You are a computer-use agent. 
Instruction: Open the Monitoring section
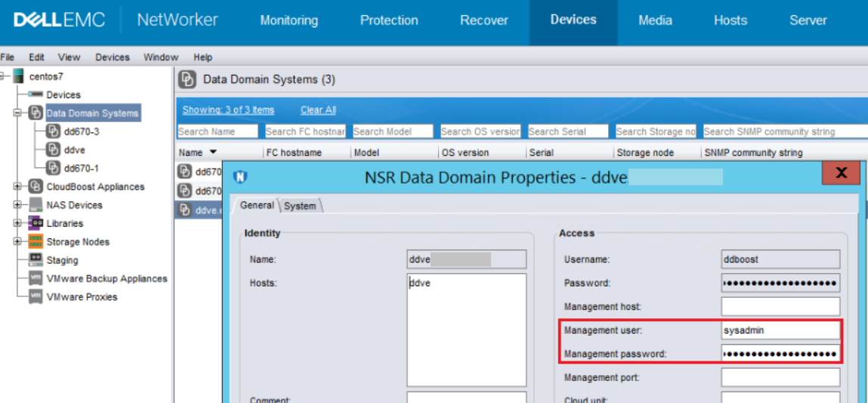pyautogui.click(x=289, y=20)
